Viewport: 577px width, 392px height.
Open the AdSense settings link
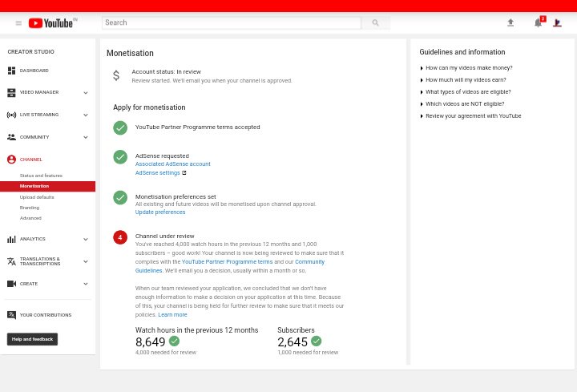click(x=158, y=173)
